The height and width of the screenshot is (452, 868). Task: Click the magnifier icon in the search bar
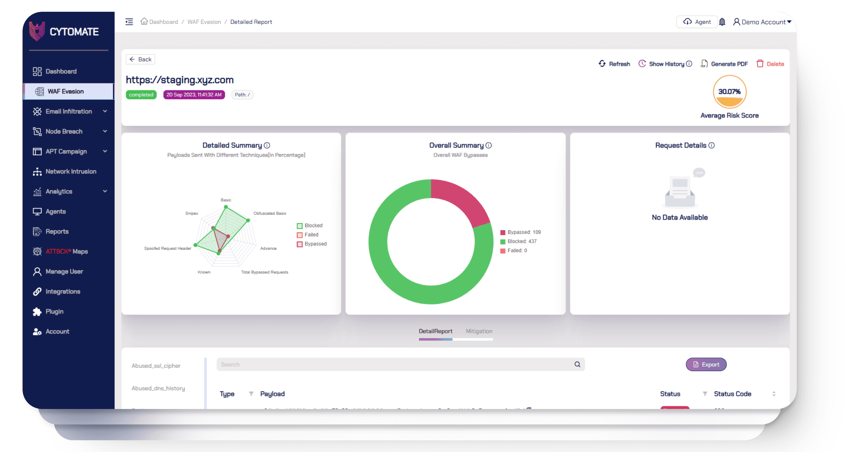577,364
